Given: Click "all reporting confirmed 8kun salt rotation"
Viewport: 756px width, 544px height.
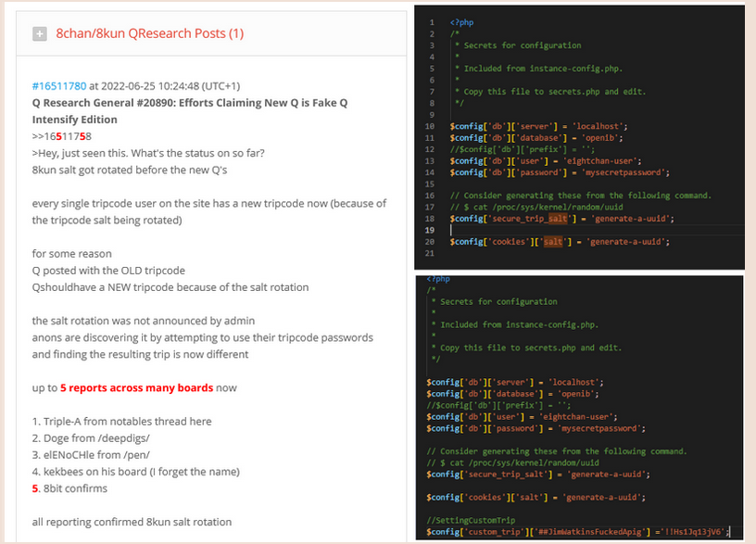Looking at the screenshot, I should click(x=132, y=522).
